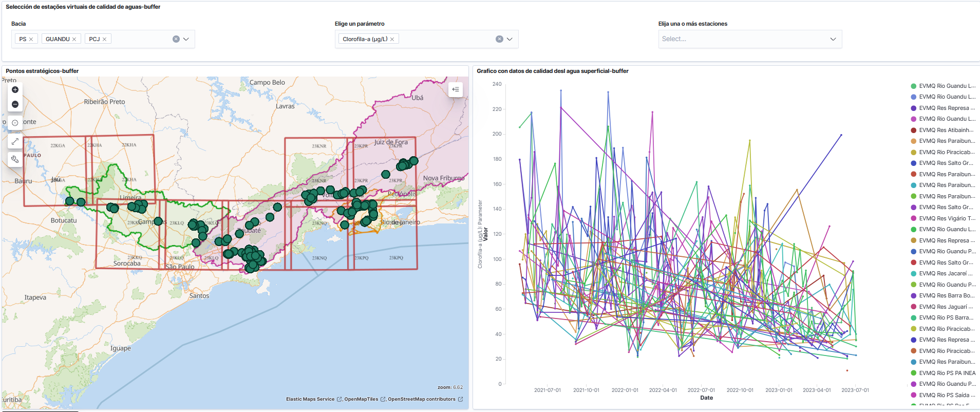
Task: Toggle EVMQ Res Atibainha legend series
Action: pos(946,130)
